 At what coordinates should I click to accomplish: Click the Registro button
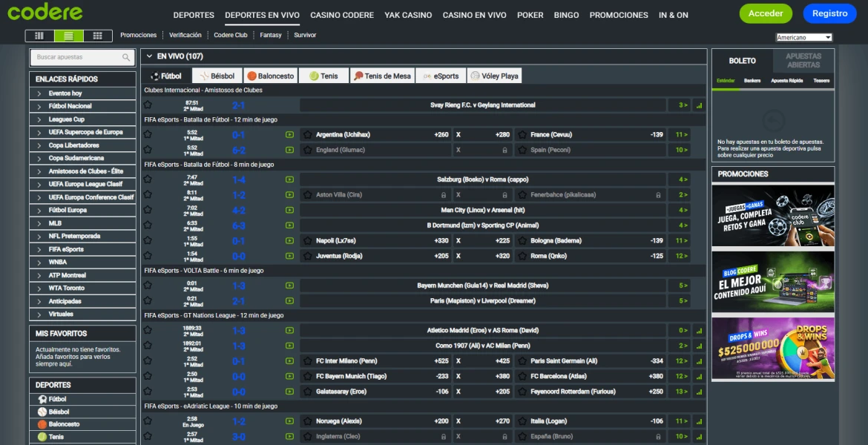point(829,13)
